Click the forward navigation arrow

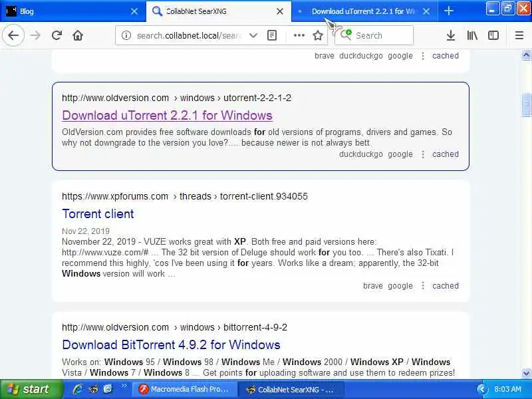35,35
